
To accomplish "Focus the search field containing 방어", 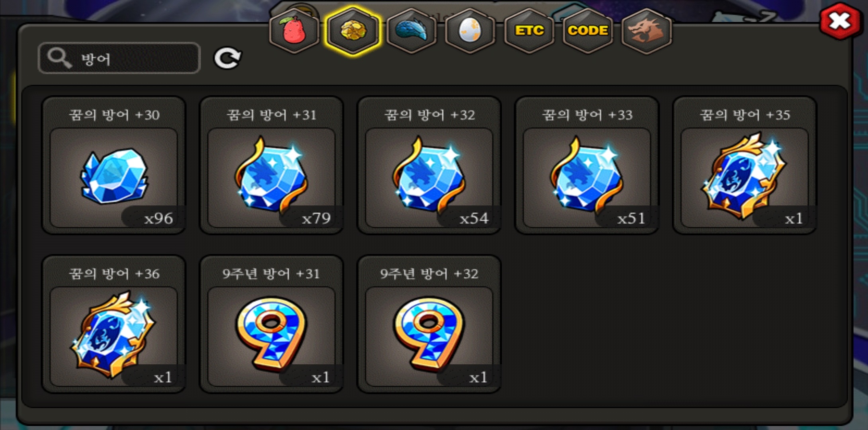I will (x=119, y=58).
